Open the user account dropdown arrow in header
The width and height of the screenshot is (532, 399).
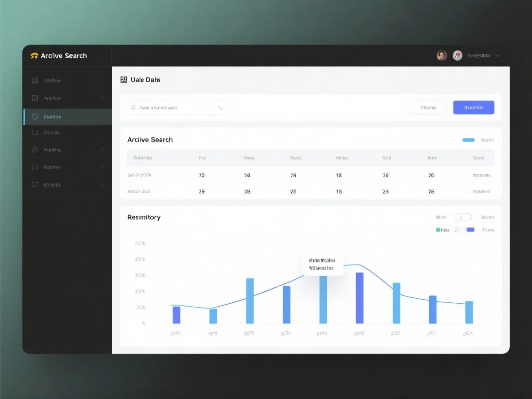click(x=497, y=56)
